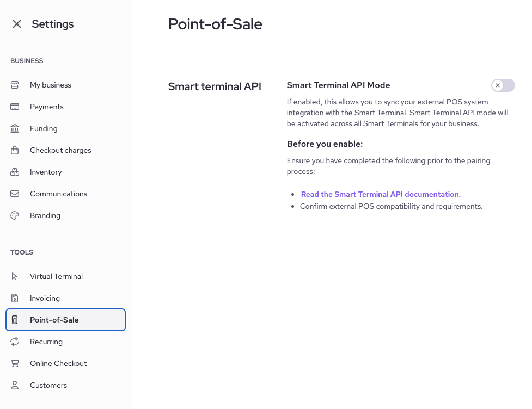Select the Online Checkout cart icon
This screenshot has height=409, width=532.
[15, 363]
